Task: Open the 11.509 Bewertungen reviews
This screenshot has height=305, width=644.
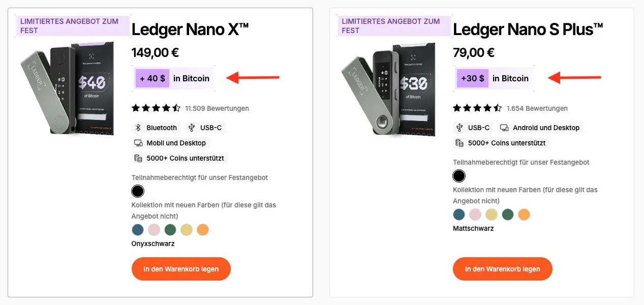Action: click(x=217, y=108)
